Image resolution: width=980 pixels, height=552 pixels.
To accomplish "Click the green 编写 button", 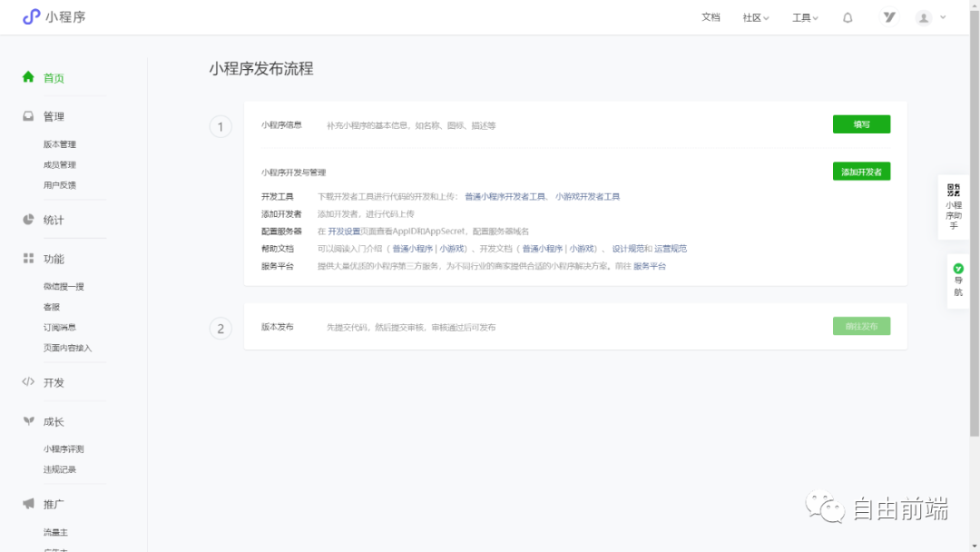I will (860, 124).
